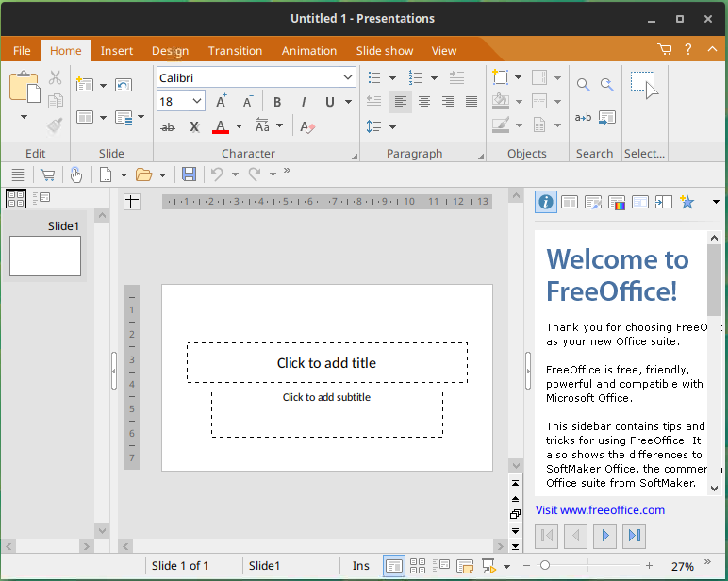Switch to the Transition ribbon tab

tap(235, 51)
